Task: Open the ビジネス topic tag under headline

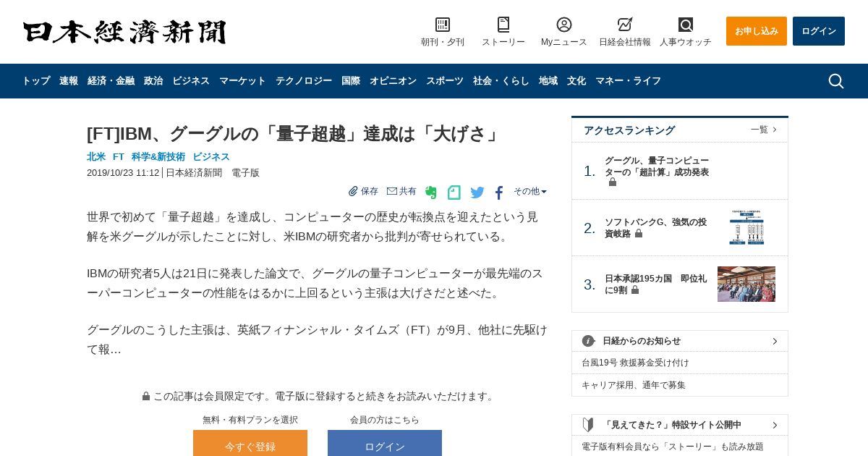Action: coord(211,156)
